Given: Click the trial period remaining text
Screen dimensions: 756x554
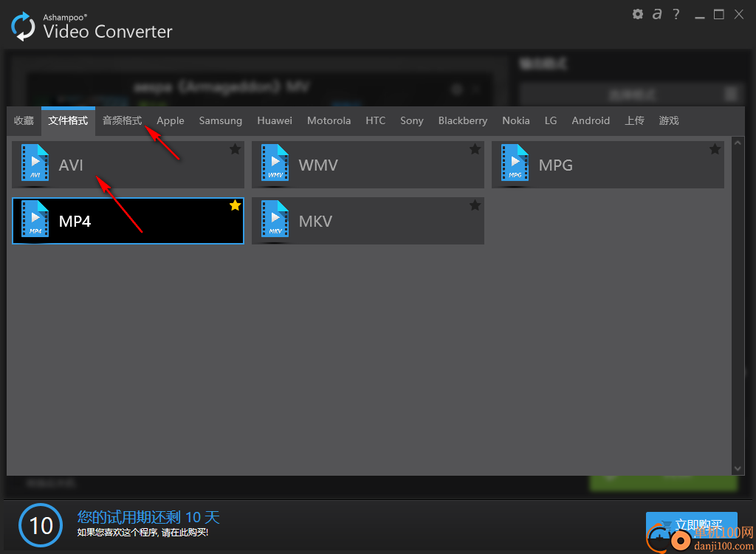Looking at the screenshot, I should pos(148,517).
